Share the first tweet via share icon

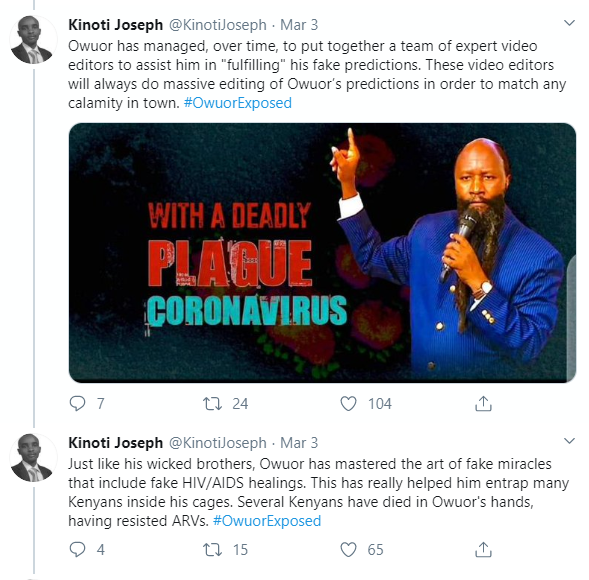point(483,404)
